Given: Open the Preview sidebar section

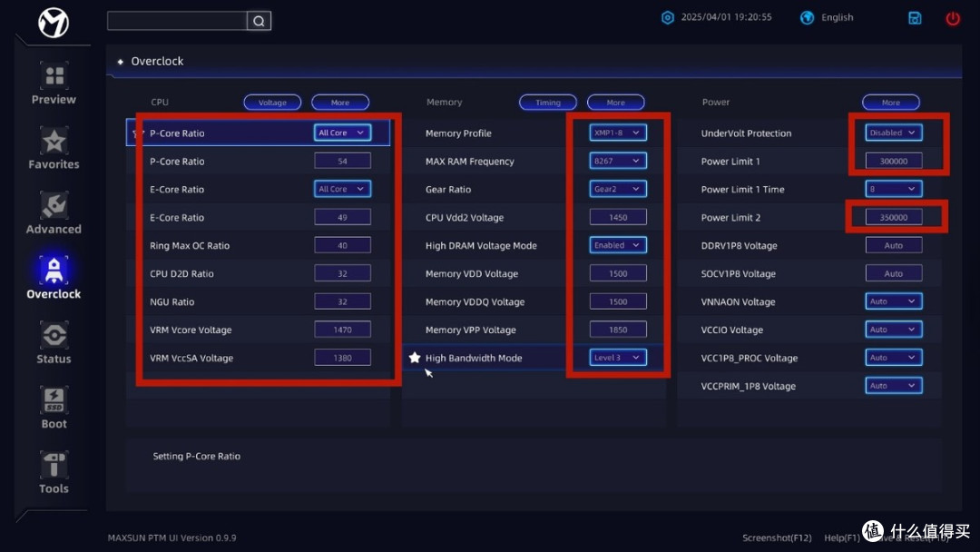Looking at the screenshot, I should click(54, 84).
